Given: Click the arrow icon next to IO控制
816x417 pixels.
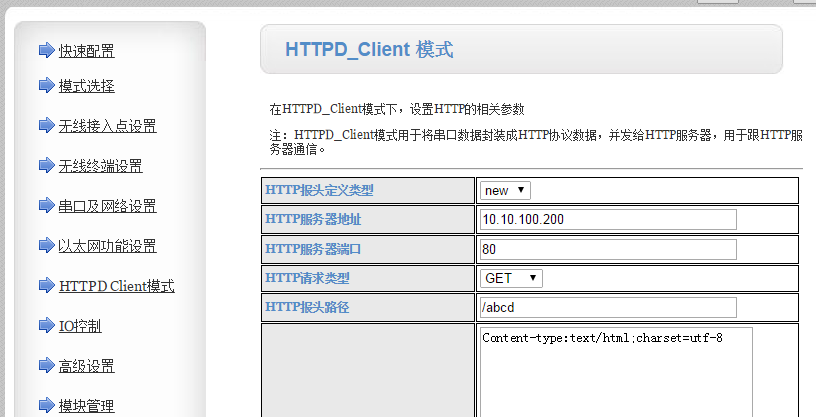Looking at the screenshot, I should (x=46, y=325).
